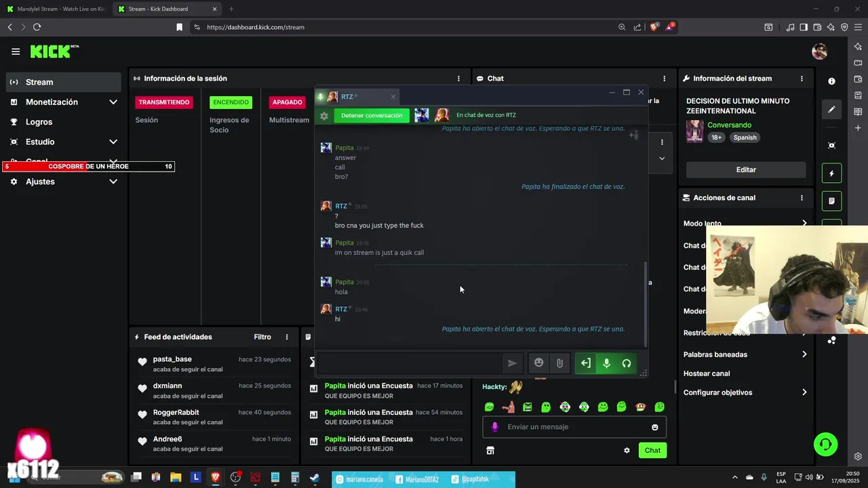Viewport: 868px width, 488px height.
Task: Click the pencil edit icon in right rail
Action: click(x=831, y=109)
